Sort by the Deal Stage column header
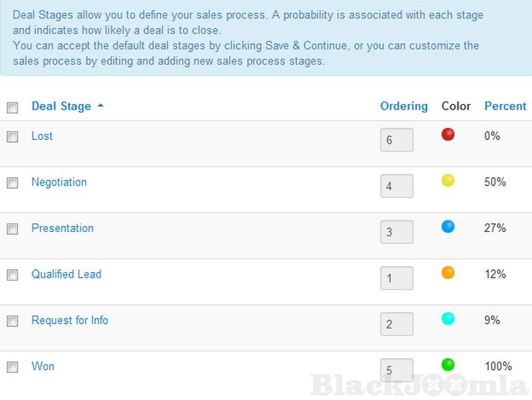Screen dimensions: 532x400 click(x=62, y=106)
